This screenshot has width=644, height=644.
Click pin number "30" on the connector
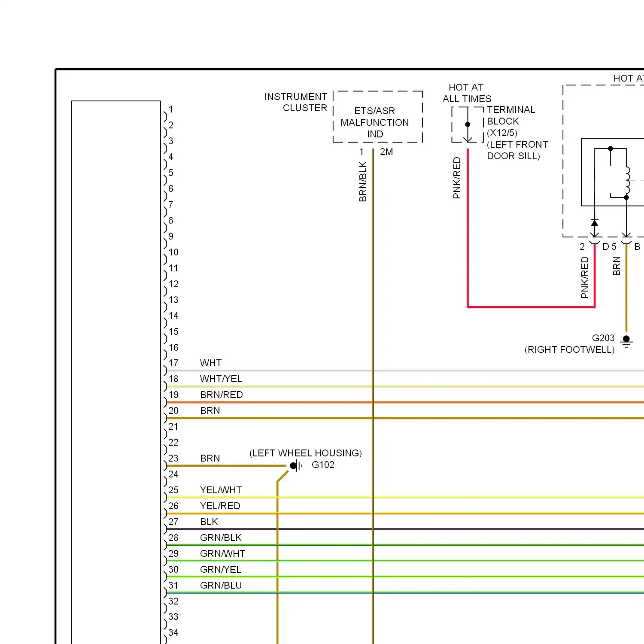tap(173, 569)
